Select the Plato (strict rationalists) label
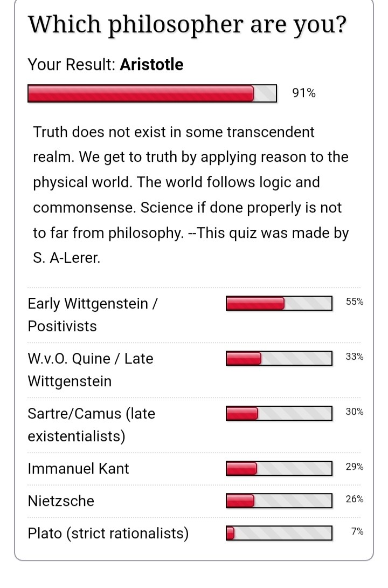This screenshot has width=388, height=588. [x=108, y=534]
